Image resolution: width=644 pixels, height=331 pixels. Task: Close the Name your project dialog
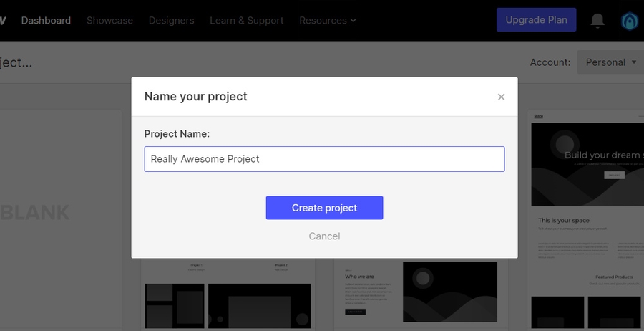(x=501, y=97)
